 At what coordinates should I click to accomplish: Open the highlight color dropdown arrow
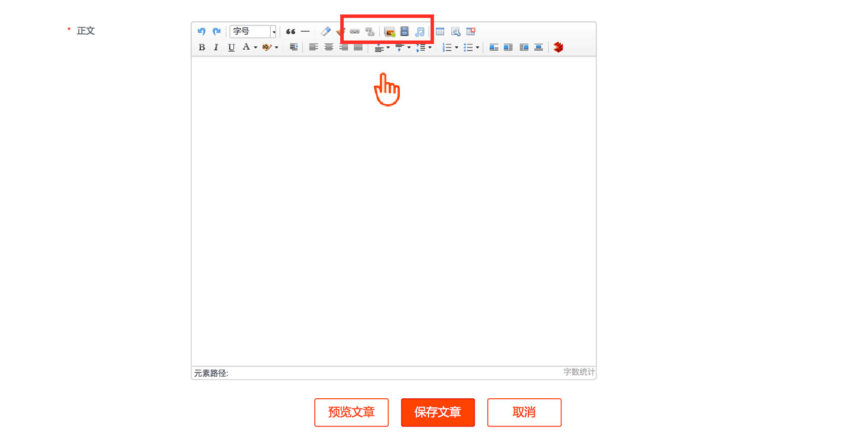pos(277,47)
